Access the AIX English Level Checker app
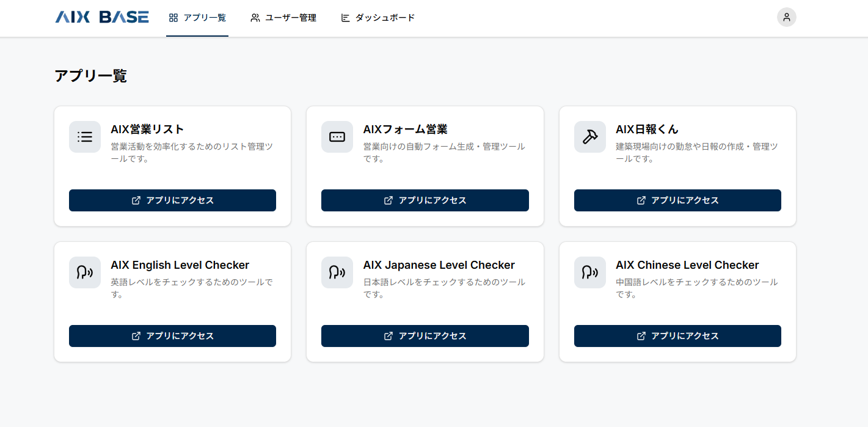Screen dimensions: 868x427 point(172,335)
